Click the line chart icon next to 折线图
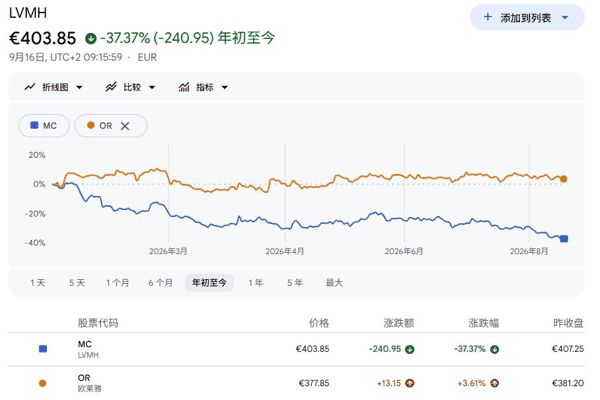The width and height of the screenshot is (600, 400). pos(30,87)
